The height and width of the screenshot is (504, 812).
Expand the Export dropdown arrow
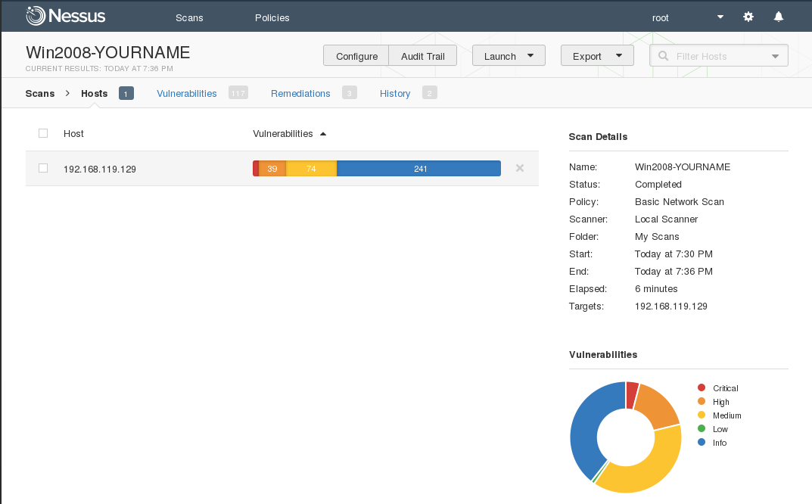coord(619,55)
